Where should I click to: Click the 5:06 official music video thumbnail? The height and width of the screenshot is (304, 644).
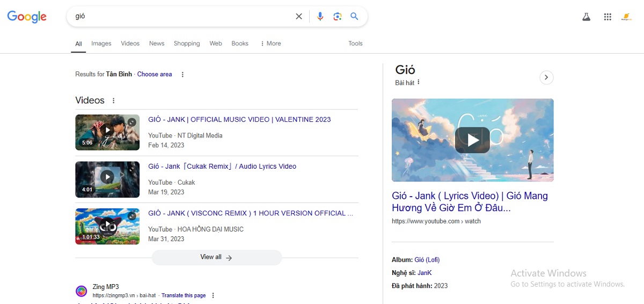(107, 132)
